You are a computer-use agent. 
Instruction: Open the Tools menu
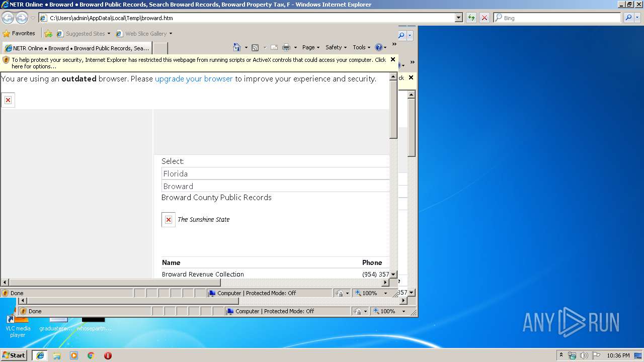(x=361, y=47)
